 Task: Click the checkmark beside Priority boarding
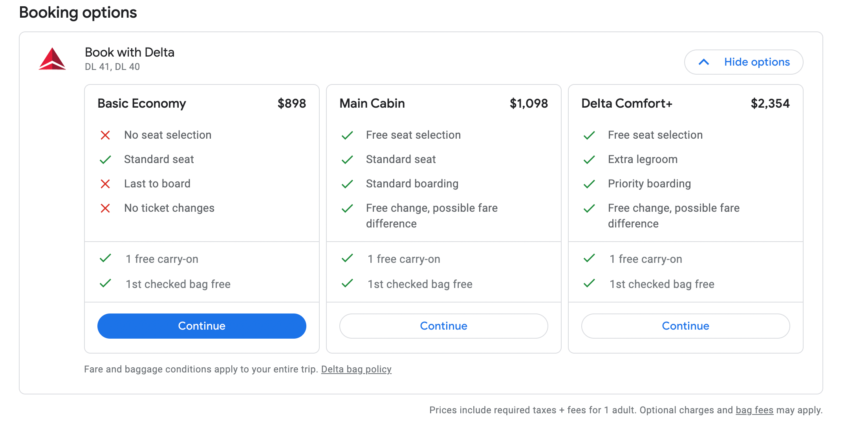[589, 184]
